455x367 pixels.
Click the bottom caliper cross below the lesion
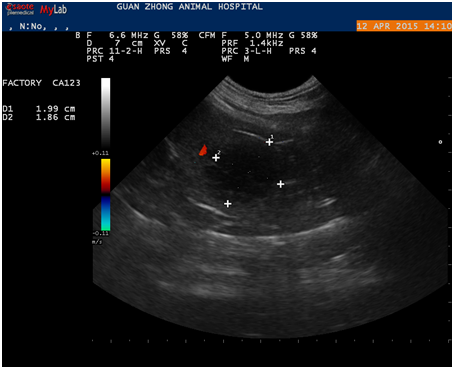228,204
